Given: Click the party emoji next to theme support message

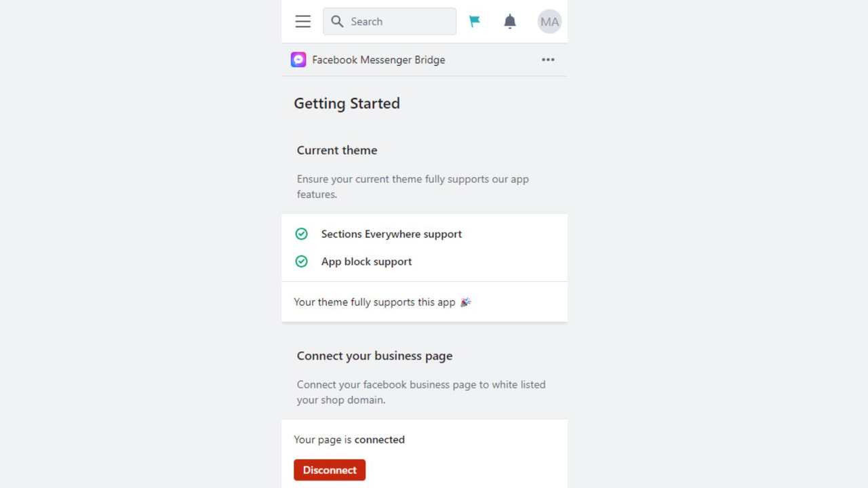Looking at the screenshot, I should (x=465, y=302).
